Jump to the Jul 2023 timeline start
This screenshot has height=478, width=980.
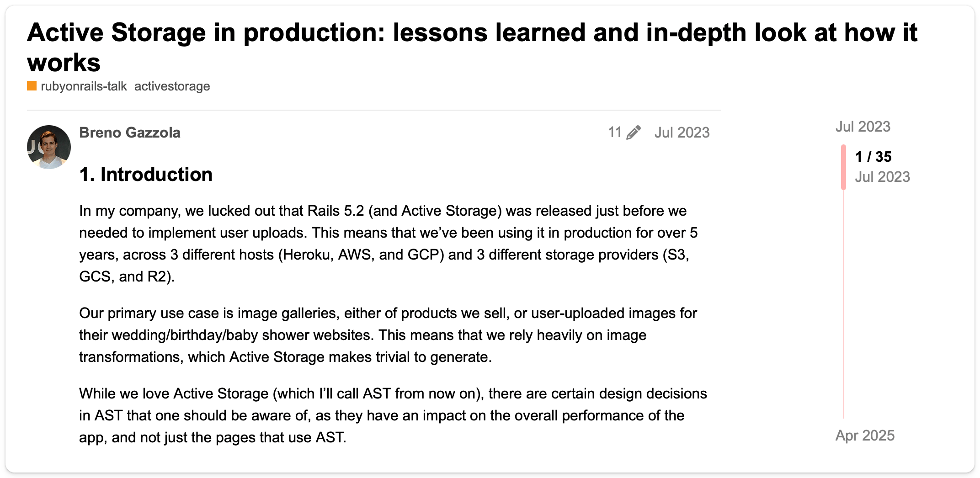coord(863,127)
